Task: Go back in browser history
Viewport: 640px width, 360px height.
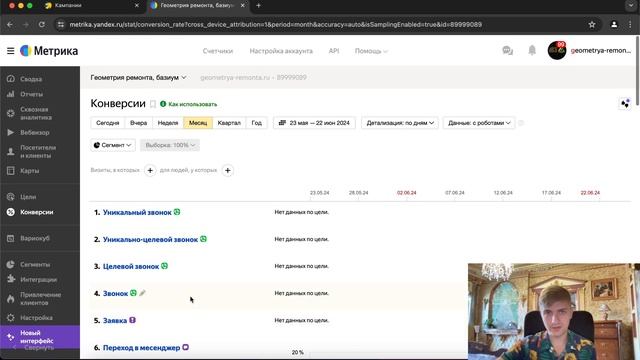Action: point(10,24)
